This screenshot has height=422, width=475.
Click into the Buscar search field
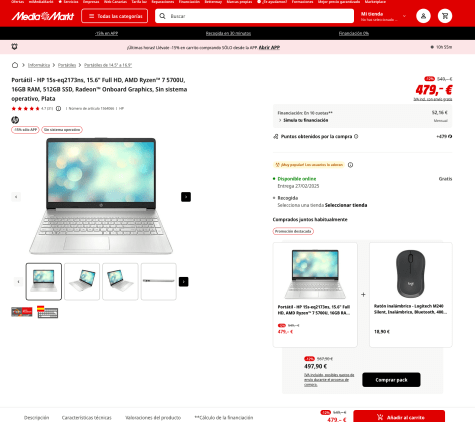point(254,16)
